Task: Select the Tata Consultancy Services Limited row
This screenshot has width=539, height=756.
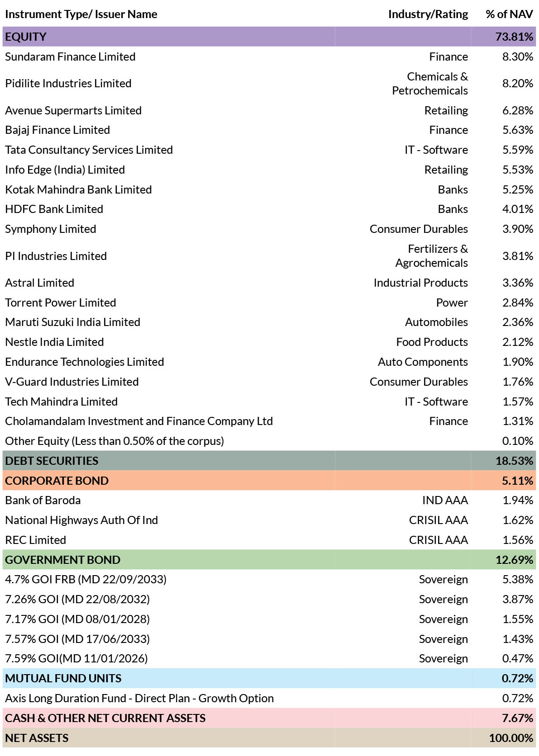Action: pyautogui.click(x=269, y=150)
